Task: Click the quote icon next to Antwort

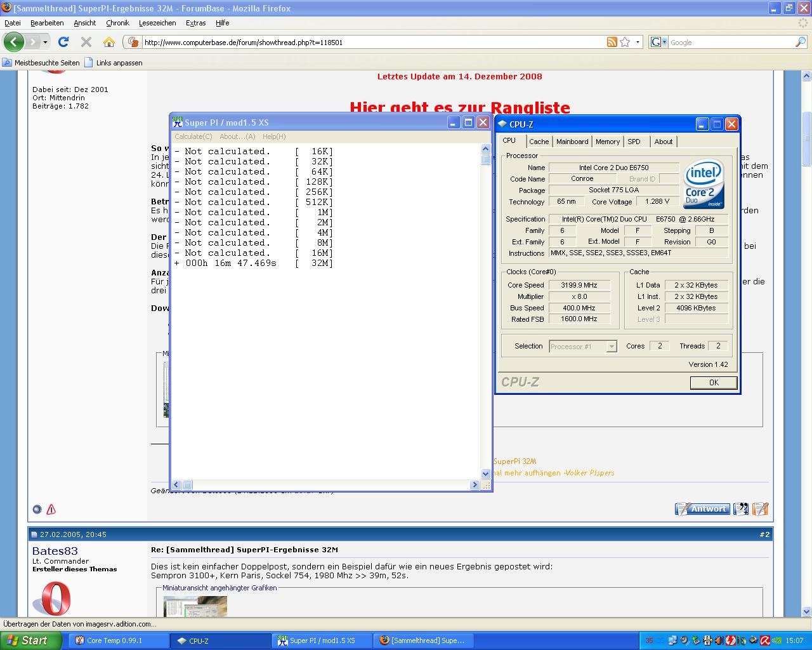Action: pos(741,509)
